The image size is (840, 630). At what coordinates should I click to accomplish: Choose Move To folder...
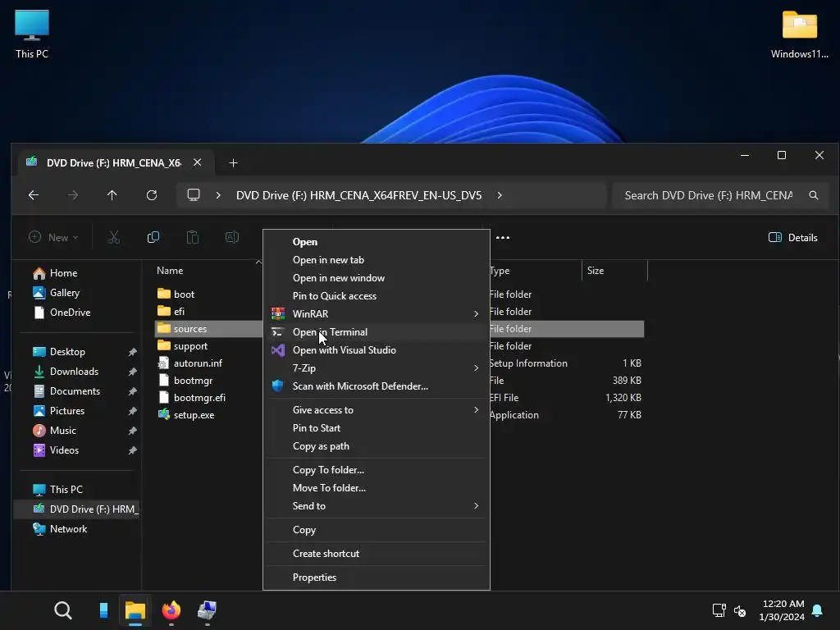[x=377, y=488]
